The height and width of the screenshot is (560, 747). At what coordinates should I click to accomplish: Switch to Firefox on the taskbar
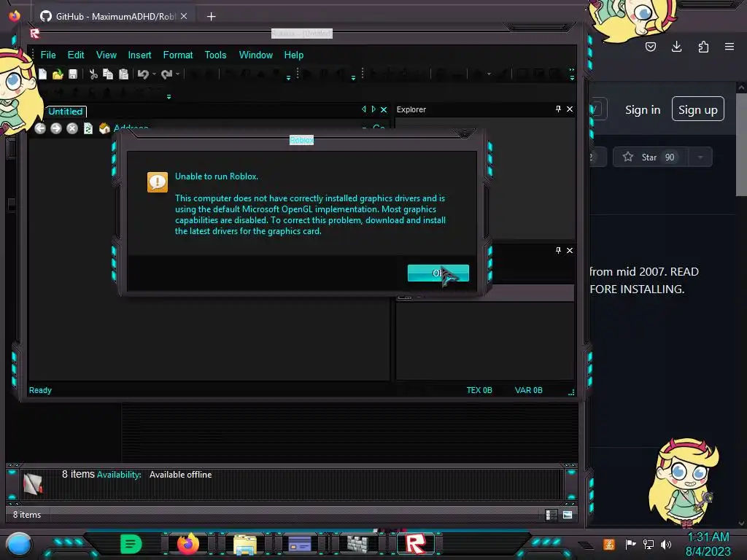pos(187,543)
